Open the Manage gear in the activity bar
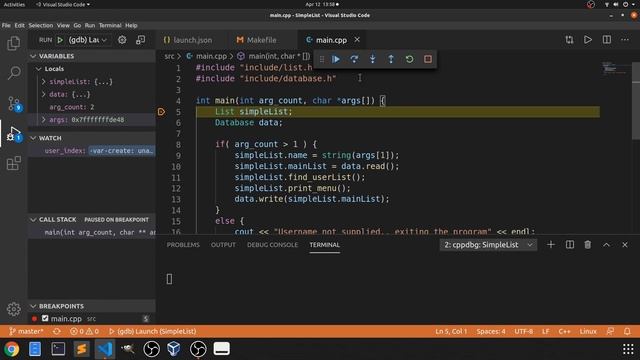Image resolution: width=640 pixels, height=360 pixels. pos(13,309)
